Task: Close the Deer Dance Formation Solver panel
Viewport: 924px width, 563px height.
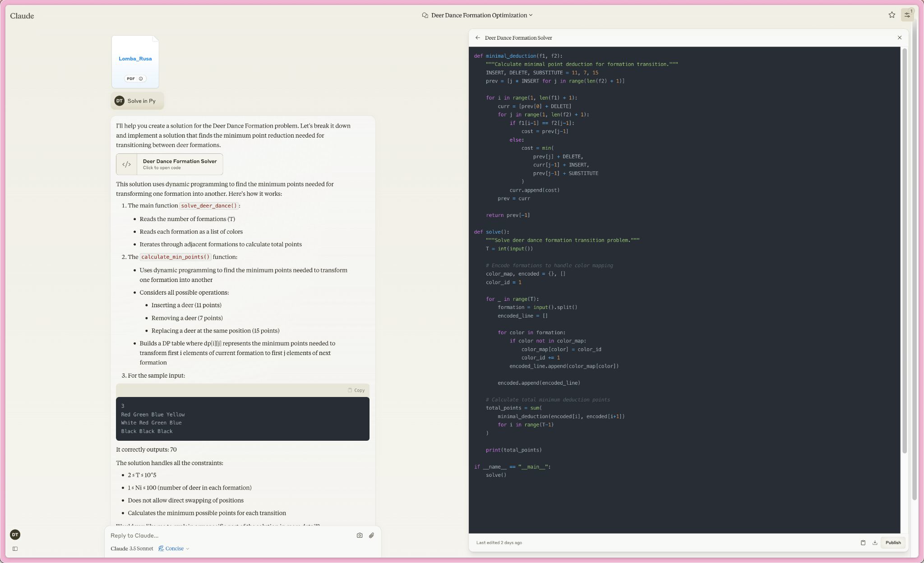Action: pyautogui.click(x=899, y=38)
